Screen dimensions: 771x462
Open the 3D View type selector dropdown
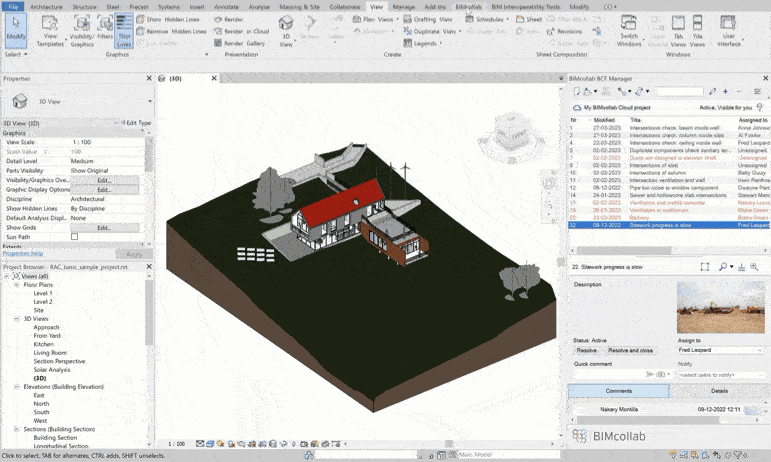coord(150,101)
